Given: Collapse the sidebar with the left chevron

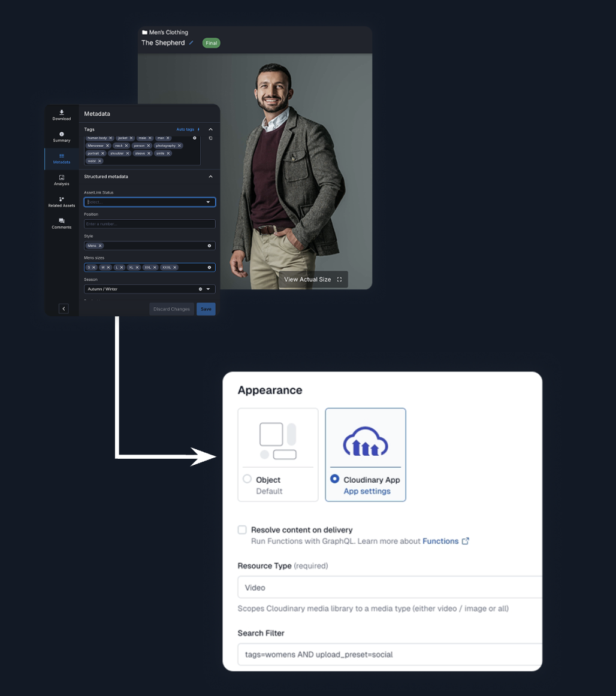Looking at the screenshot, I should (x=64, y=308).
